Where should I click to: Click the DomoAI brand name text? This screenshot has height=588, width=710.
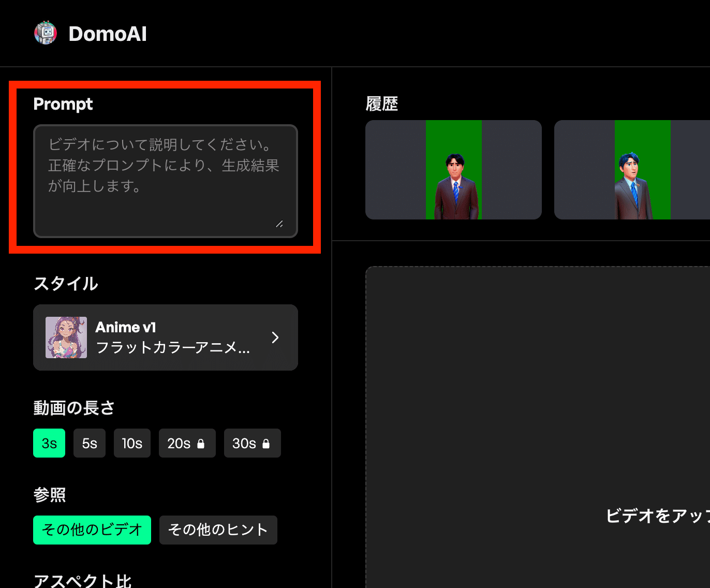click(108, 34)
